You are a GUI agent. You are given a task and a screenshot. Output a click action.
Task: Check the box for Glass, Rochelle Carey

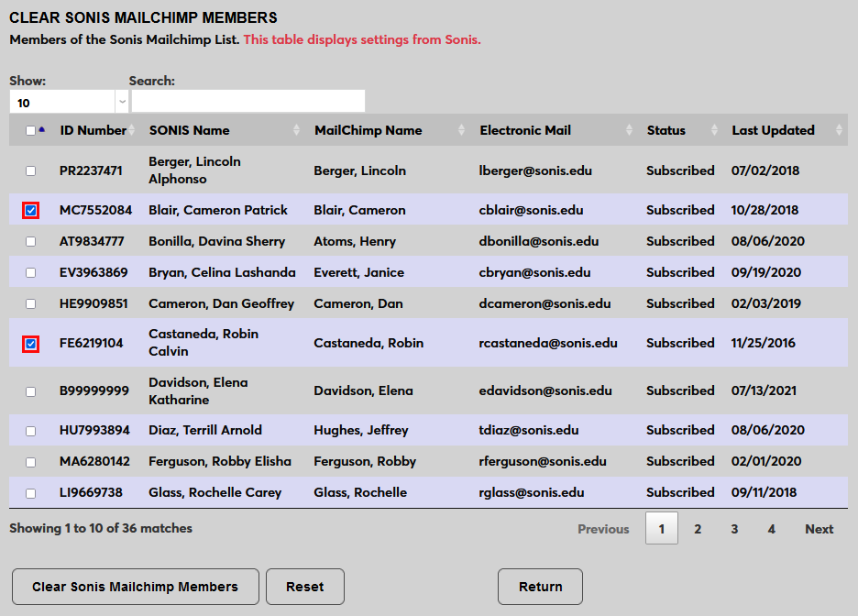[30, 493]
